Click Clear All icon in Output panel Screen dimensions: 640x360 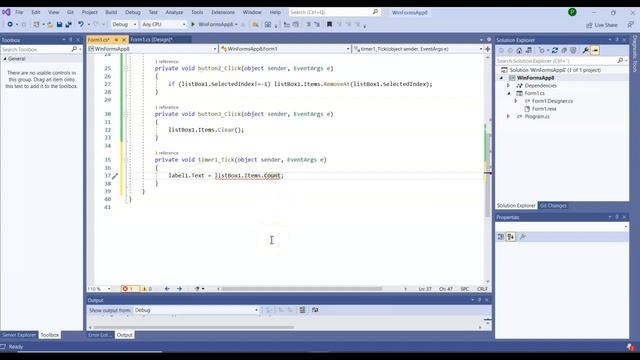click(302, 310)
